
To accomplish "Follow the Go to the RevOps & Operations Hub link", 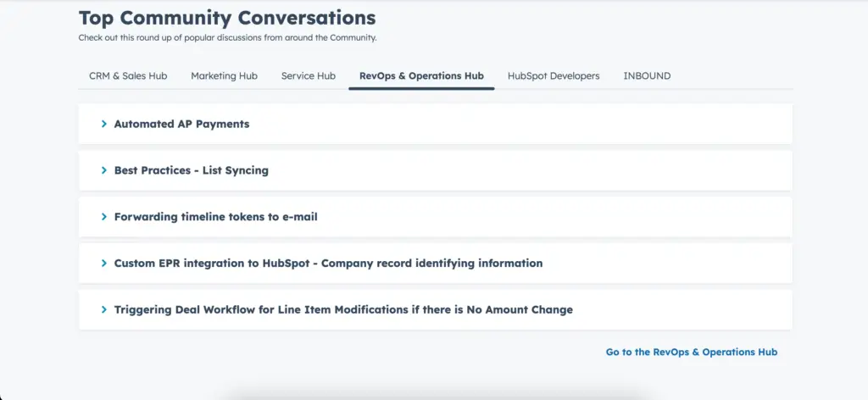I will pyautogui.click(x=692, y=352).
